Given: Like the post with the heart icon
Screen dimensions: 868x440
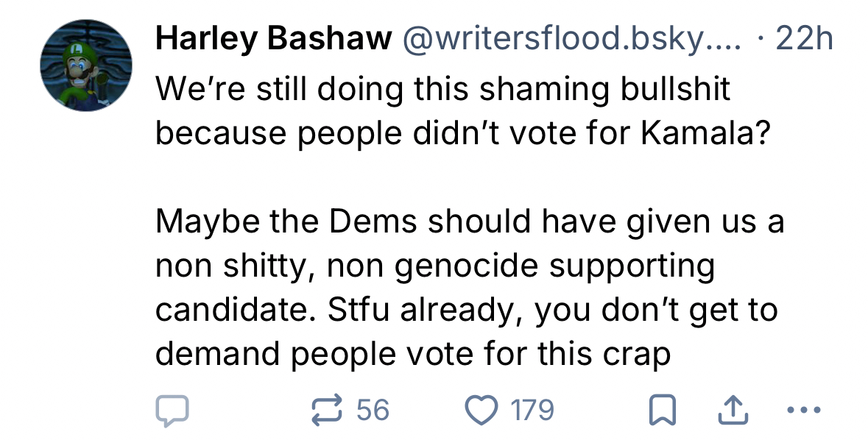Looking at the screenshot, I should [x=481, y=411].
